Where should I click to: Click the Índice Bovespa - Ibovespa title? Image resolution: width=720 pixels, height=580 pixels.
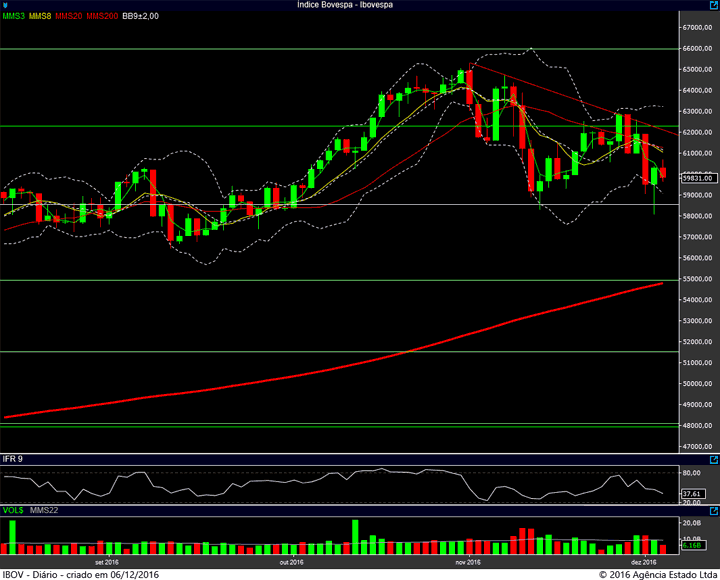[345, 5]
